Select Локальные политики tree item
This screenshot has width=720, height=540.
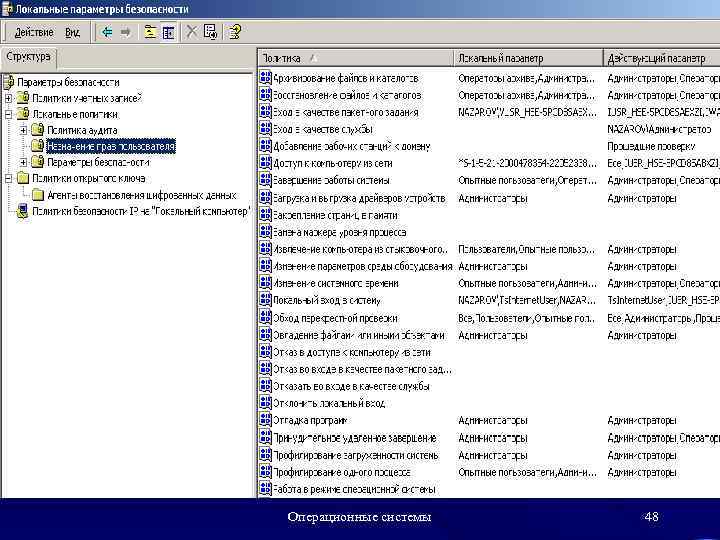[x=75, y=114]
